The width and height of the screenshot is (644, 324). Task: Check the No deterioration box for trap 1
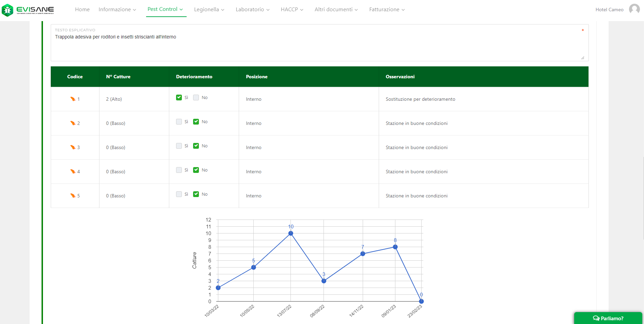[196, 98]
